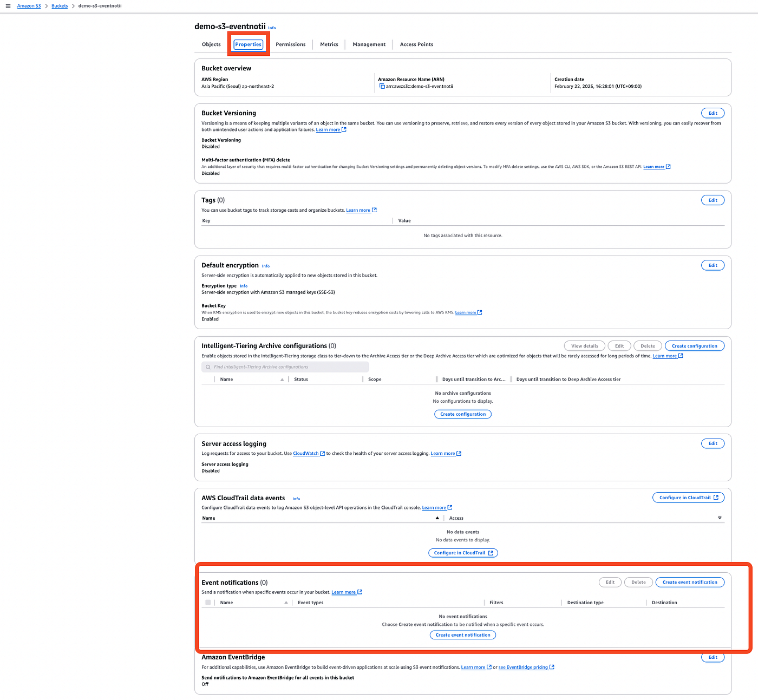
Task: Click the Value column header in Tags
Action: click(404, 221)
